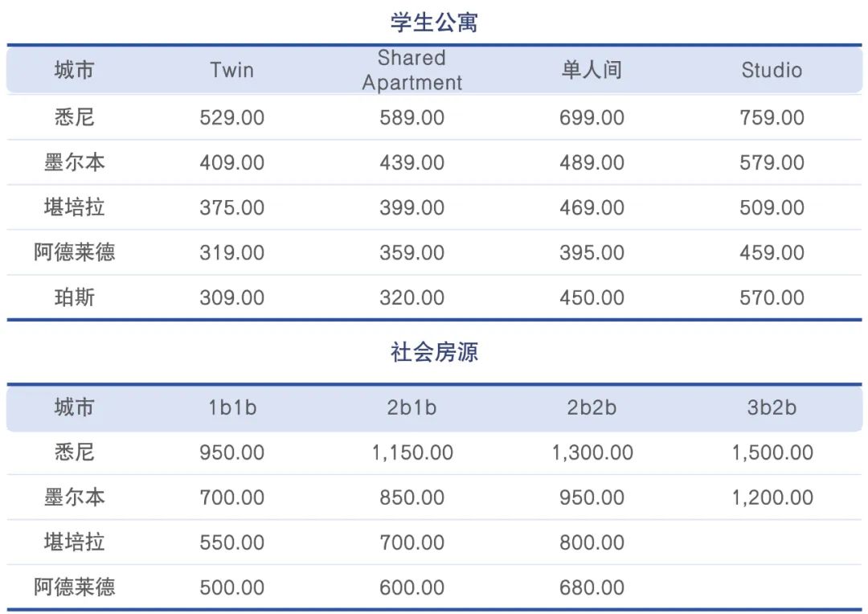Select the 2b1b column header
Screen dimensions: 868x614
point(411,407)
